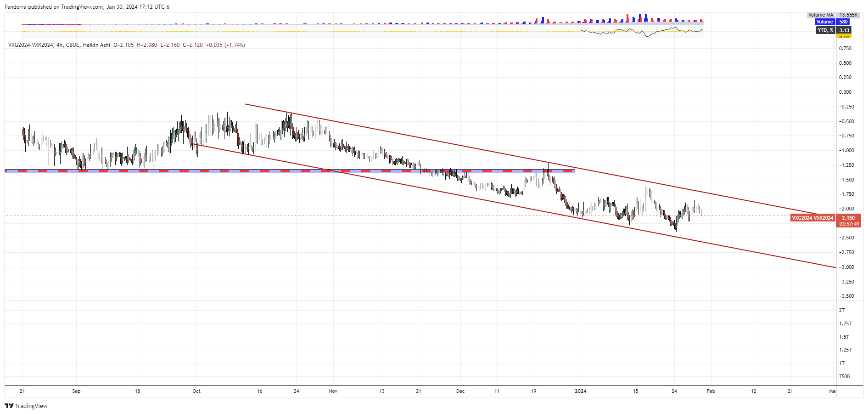The image size is (868, 414).
Task: Select the VXG2024-VXK2024 symbol legend title
Action: 30,45
